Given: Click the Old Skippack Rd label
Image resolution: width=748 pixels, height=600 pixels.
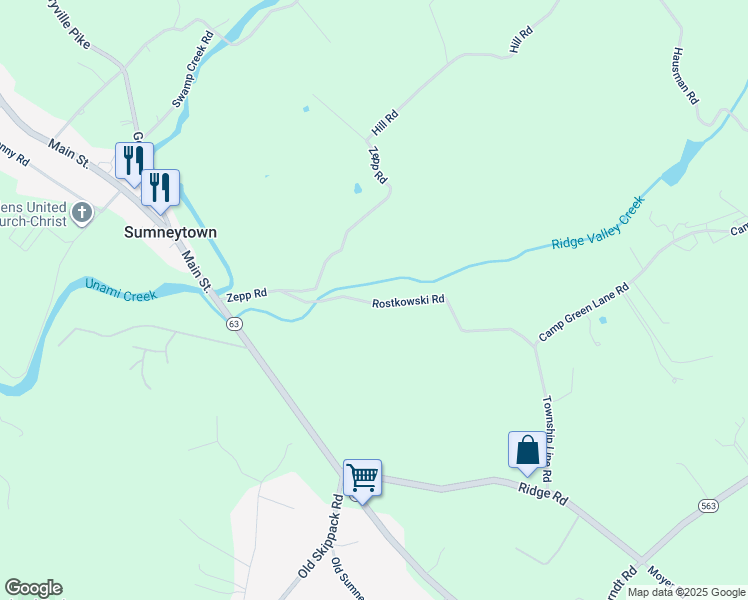Looking at the screenshot, I should pyautogui.click(x=321, y=537).
